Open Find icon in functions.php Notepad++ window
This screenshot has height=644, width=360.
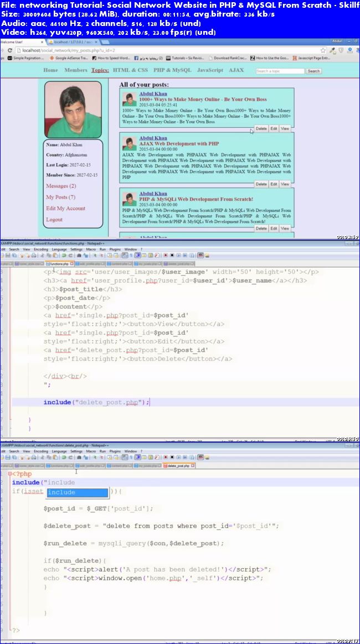(79, 255)
